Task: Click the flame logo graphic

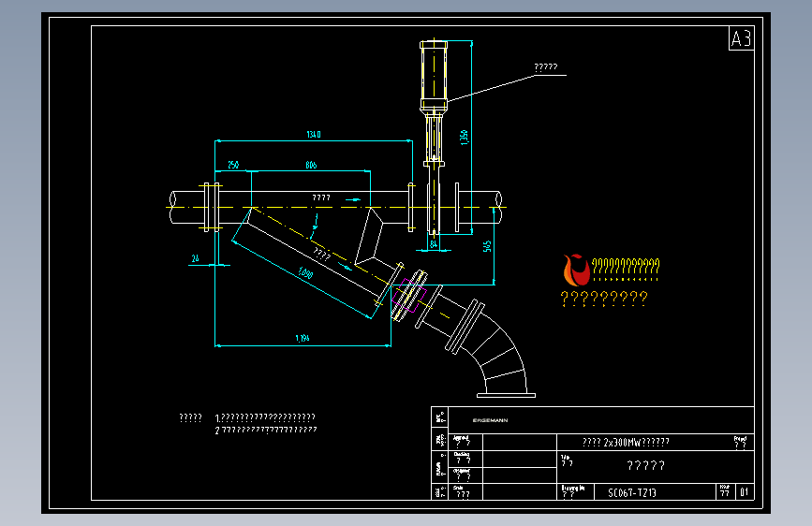Action: [x=576, y=270]
